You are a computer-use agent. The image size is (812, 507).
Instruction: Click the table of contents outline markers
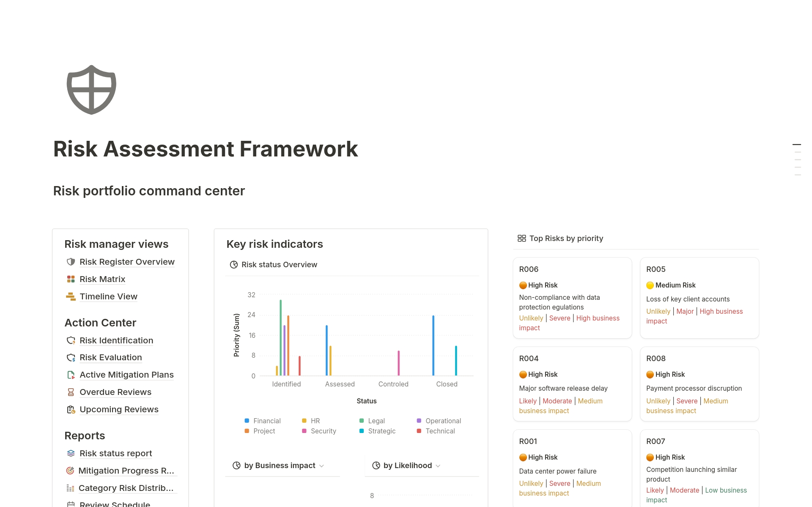click(x=797, y=159)
